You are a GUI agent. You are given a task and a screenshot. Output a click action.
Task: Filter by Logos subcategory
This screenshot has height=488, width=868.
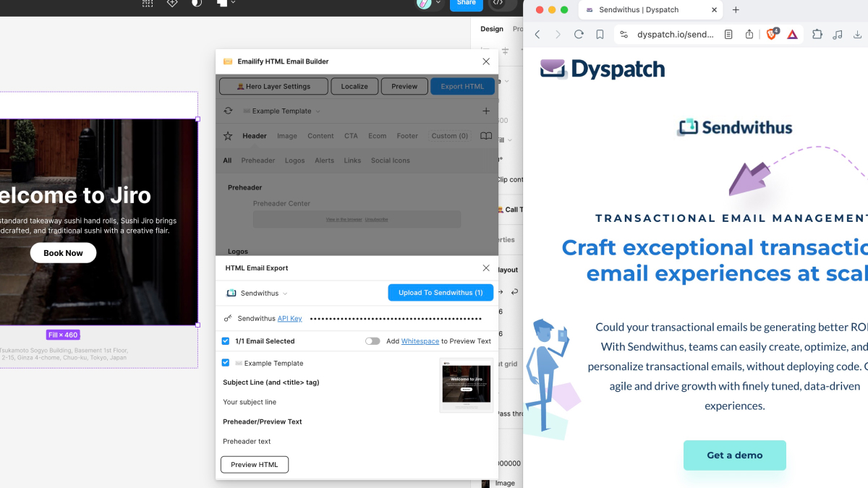click(x=295, y=160)
